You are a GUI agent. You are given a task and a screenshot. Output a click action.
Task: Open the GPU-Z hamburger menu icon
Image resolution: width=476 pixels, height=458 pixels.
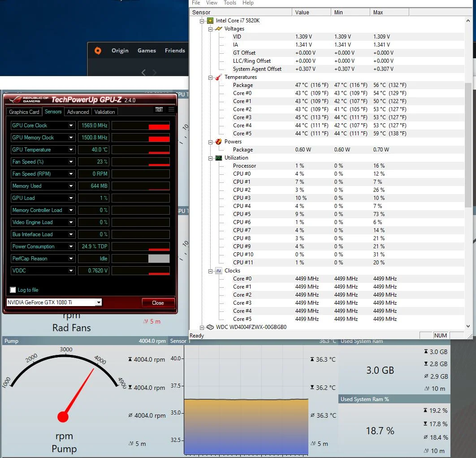click(171, 109)
